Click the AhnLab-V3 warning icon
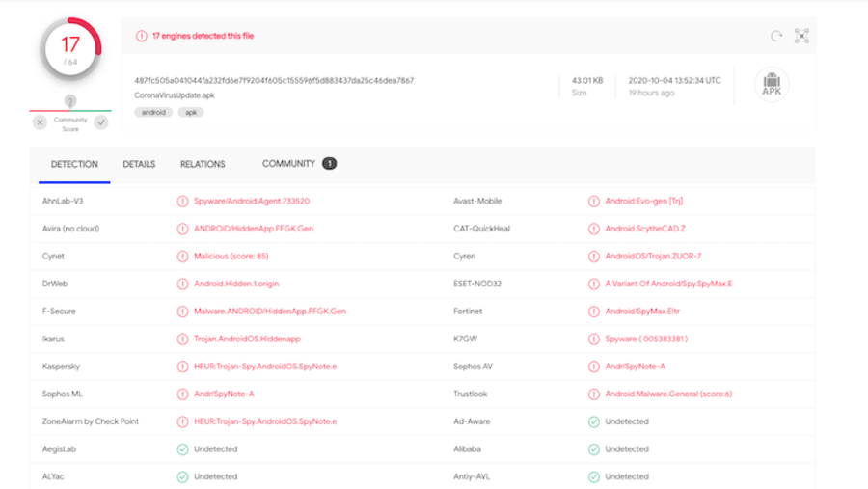The width and height of the screenshot is (868, 489). pyautogui.click(x=182, y=202)
